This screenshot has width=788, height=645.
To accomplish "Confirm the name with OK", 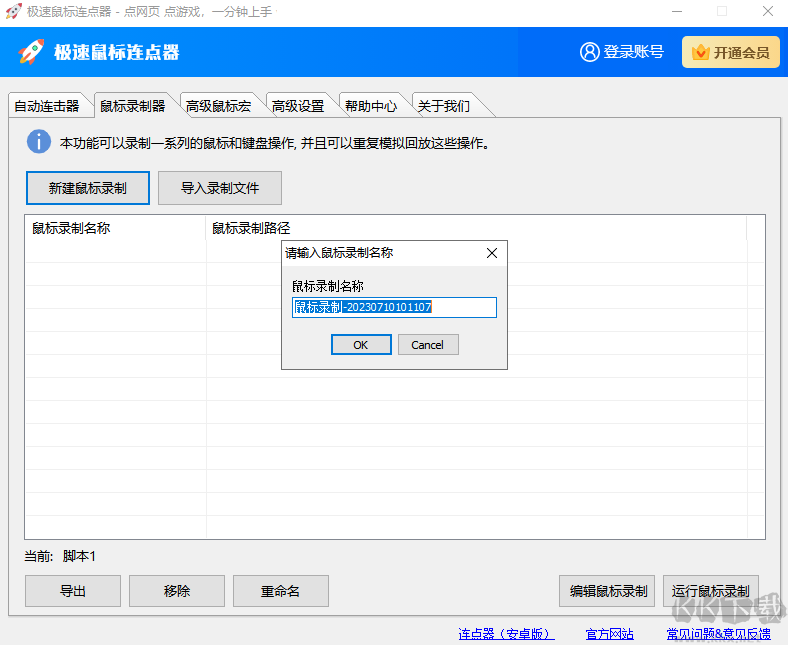I will (x=361, y=345).
